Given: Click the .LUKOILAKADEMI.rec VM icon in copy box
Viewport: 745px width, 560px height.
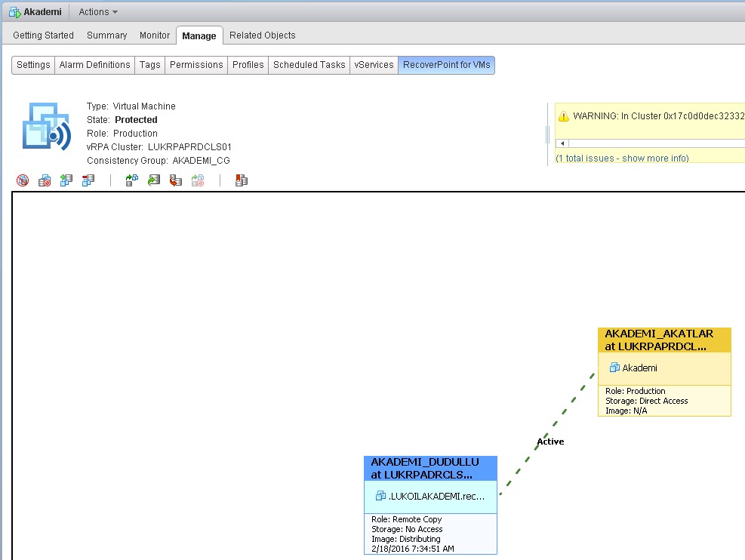Looking at the screenshot, I should pos(380,496).
